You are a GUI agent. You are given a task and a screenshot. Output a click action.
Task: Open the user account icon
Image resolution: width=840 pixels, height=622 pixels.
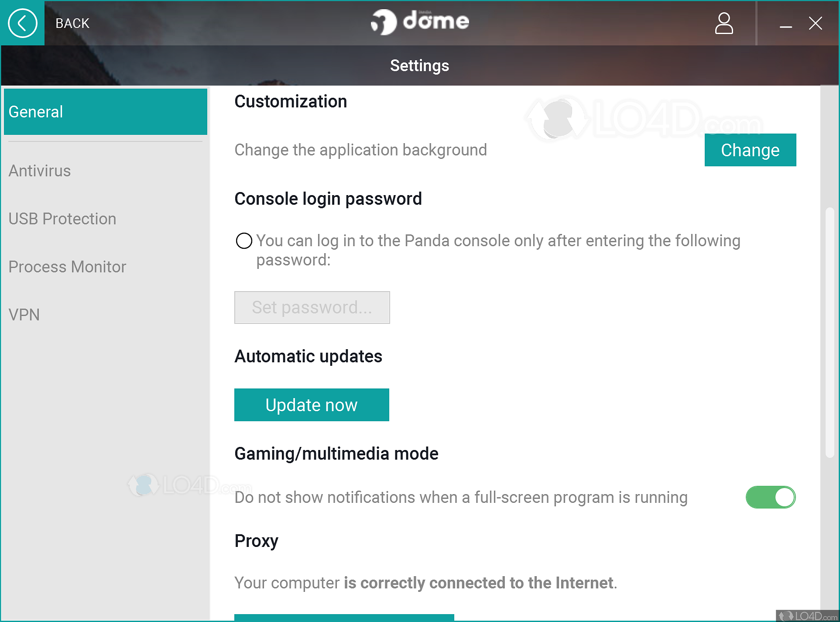click(723, 23)
